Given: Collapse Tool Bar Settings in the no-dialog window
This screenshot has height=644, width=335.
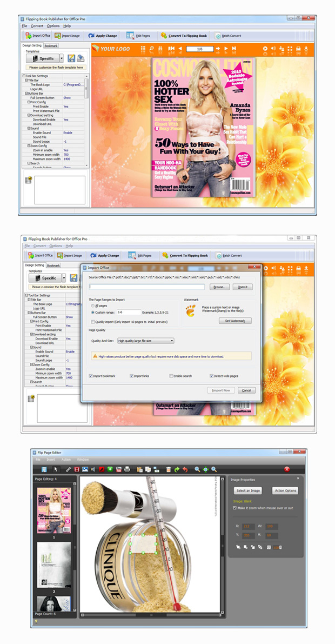Looking at the screenshot, I should (24, 76).
